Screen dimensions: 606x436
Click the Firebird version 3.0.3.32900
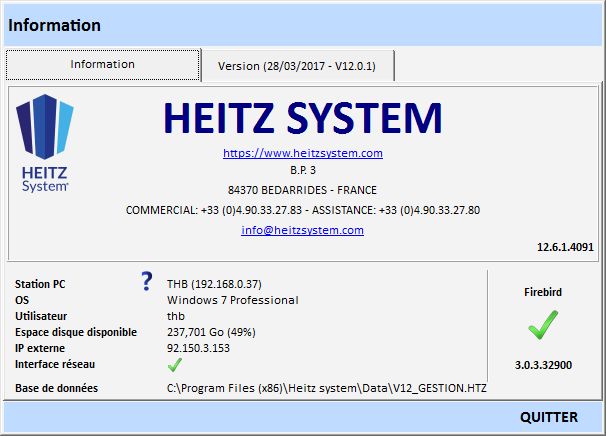pos(543,365)
